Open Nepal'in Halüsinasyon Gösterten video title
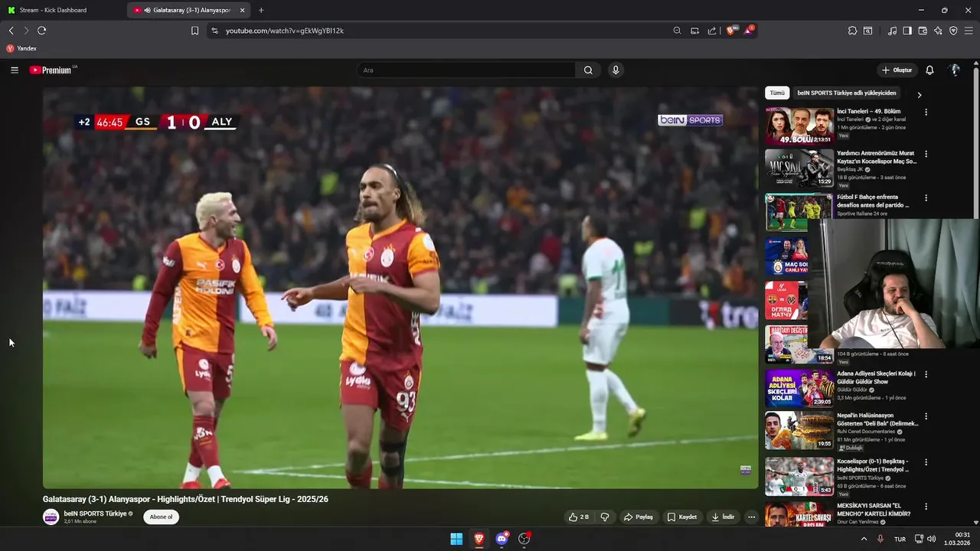This screenshot has height=551, width=980. [877, 419]
